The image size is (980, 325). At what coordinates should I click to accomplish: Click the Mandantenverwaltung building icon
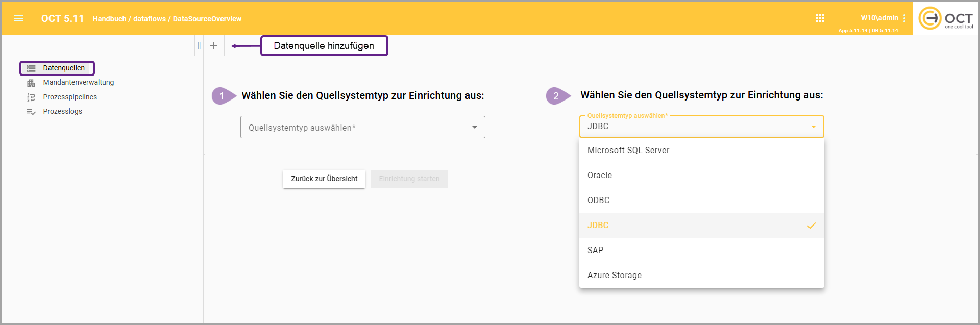pos(31,83)
